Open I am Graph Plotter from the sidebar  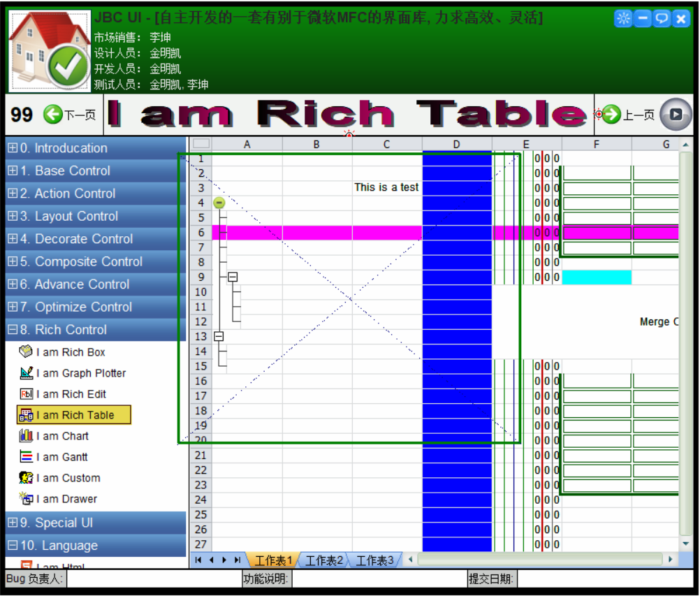click(80, 373)
